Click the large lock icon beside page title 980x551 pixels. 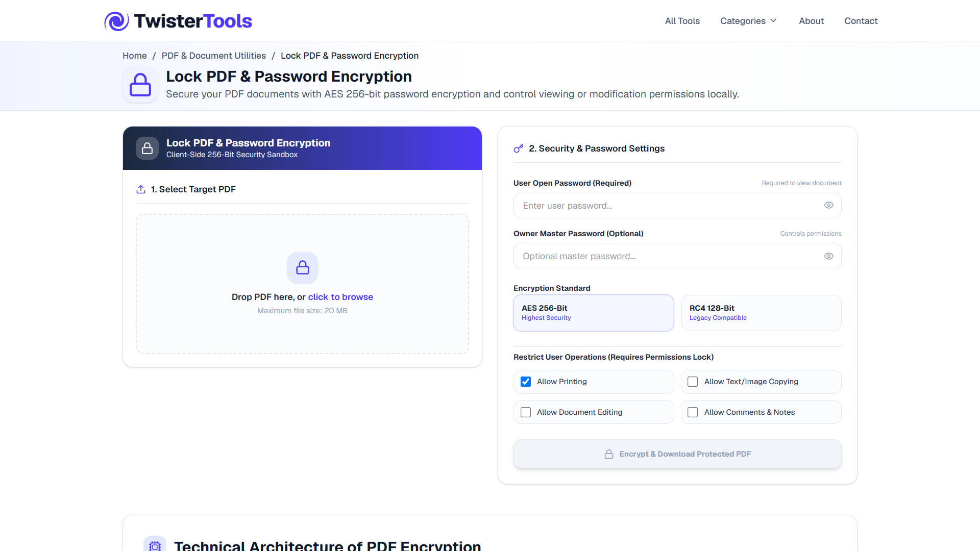click(x=140, y=85)
